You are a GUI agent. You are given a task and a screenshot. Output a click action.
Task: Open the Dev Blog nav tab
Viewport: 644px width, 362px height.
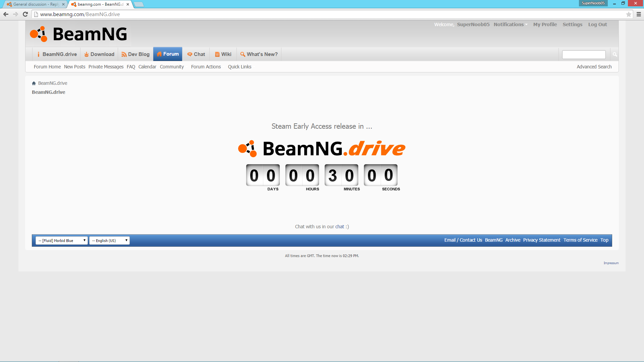coord(136,54)
